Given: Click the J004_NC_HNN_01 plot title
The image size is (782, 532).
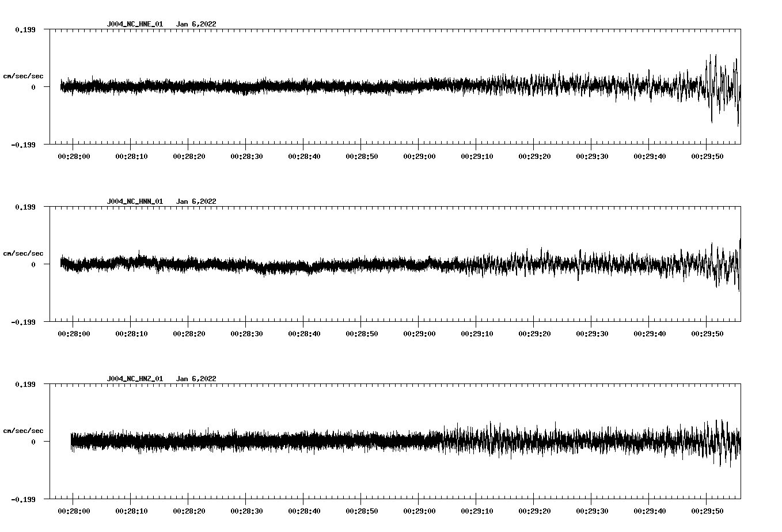Looking at the screenshot, I should coord(135,202).
